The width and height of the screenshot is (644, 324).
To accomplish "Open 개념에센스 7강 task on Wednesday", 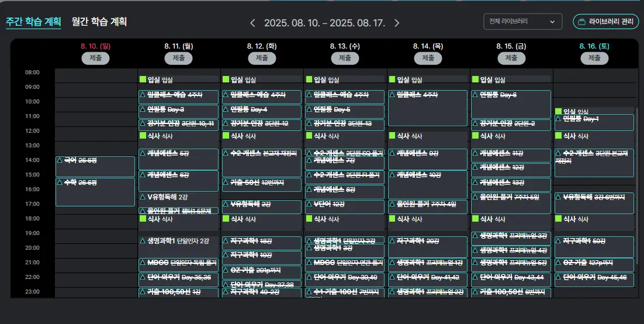I will pyautogui.click(x=345, y=163).
